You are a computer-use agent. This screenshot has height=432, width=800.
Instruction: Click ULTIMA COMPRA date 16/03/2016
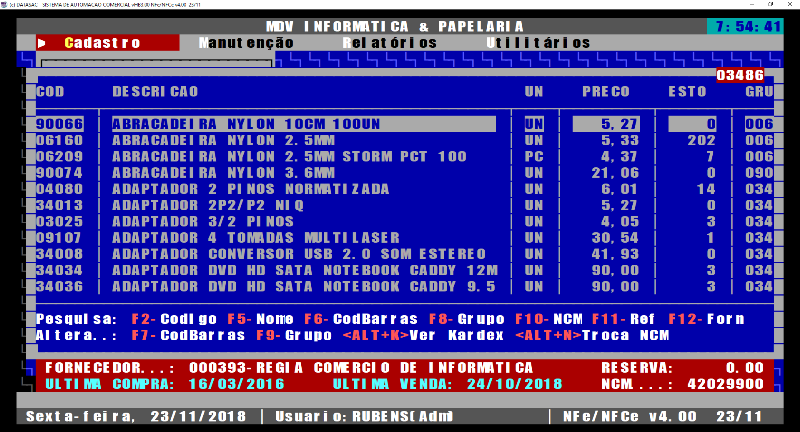tap(237, 384)
